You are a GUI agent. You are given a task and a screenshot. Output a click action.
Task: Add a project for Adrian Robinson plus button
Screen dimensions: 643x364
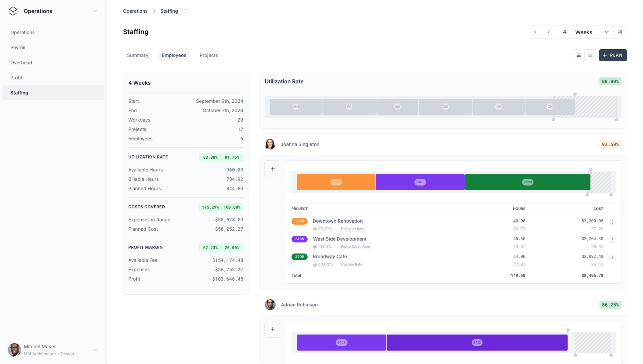pos(273,329)
